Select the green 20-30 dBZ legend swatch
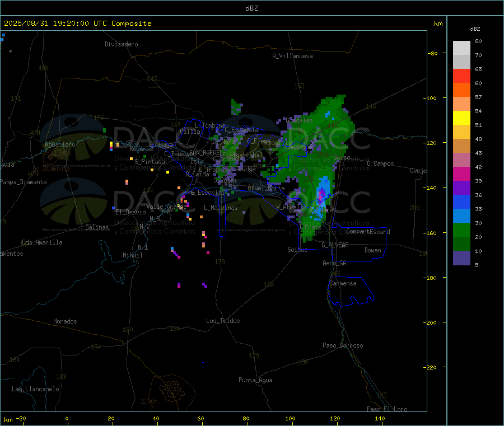This screenshot has height=426, width=504. coord(461,230)
